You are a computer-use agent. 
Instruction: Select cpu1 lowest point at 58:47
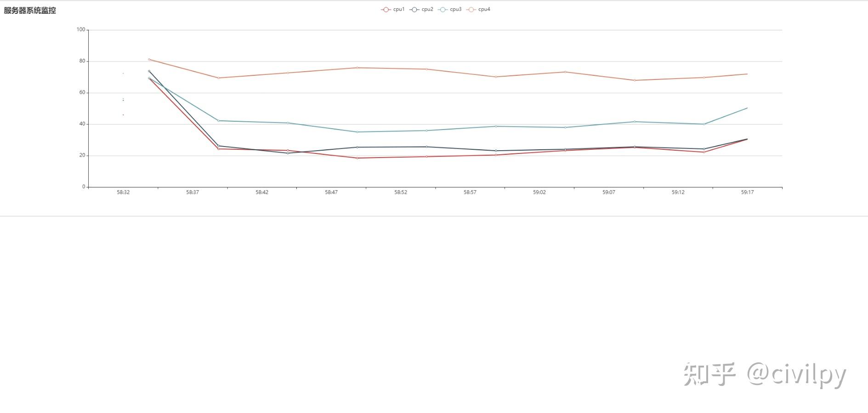point(357,158)
